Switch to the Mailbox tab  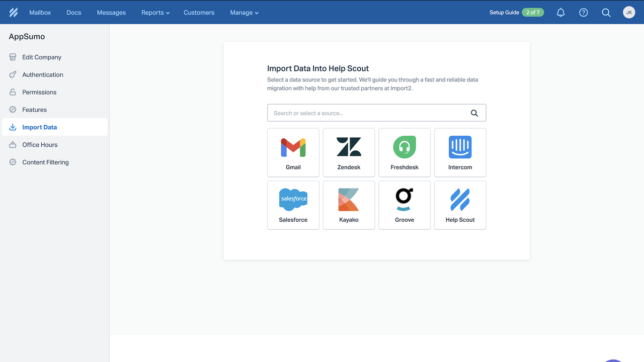[x=40, y=12]
